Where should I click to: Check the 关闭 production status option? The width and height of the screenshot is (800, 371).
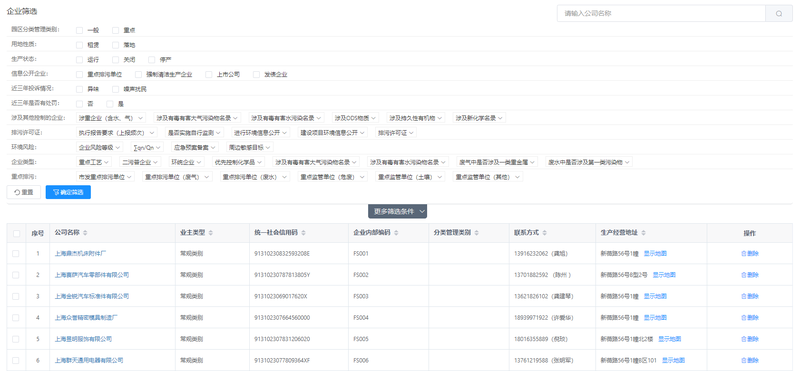click(x=116, y=59)
